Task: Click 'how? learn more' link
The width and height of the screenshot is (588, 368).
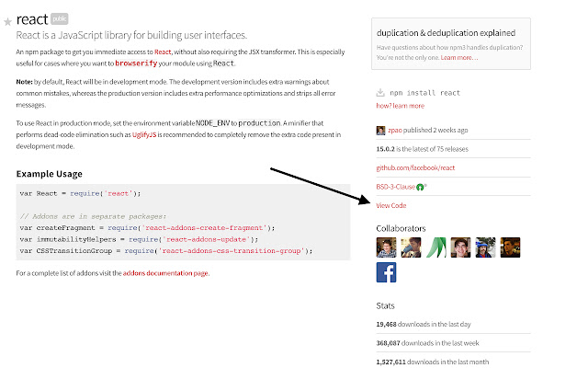Action: (x=401, y=106)
